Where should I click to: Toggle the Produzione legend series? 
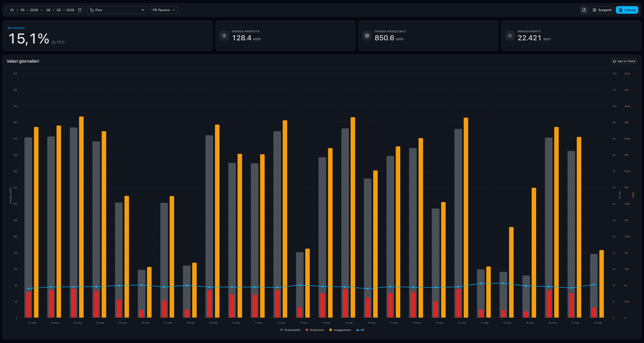pos(315,330)
